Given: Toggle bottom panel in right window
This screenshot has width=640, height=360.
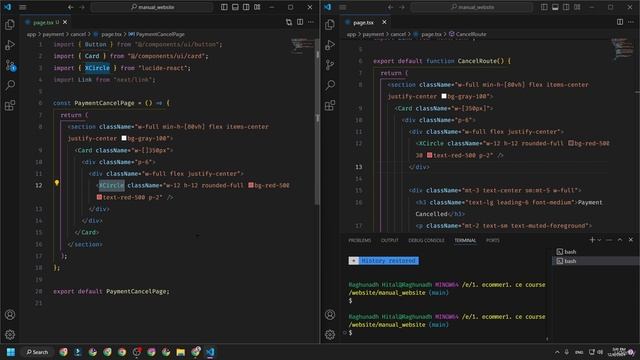Looking at the screenshot, I should pos(555,7).
